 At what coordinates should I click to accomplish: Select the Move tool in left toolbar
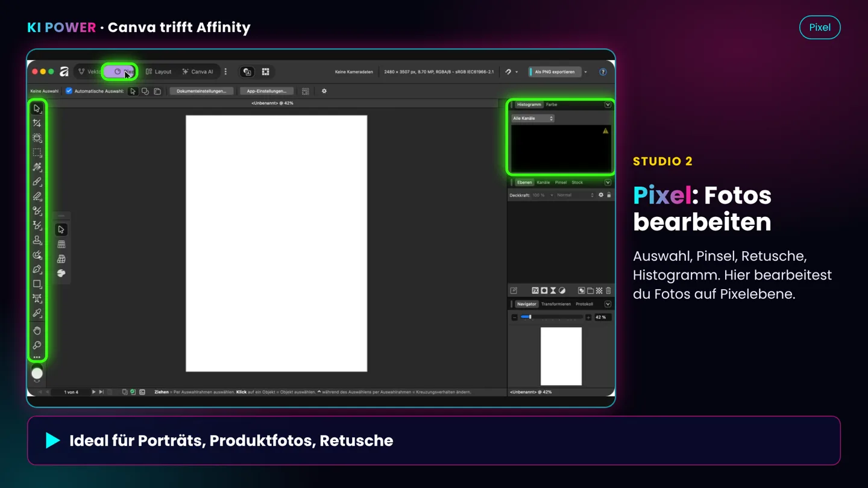pyautogui.click(x=37, y=109)
